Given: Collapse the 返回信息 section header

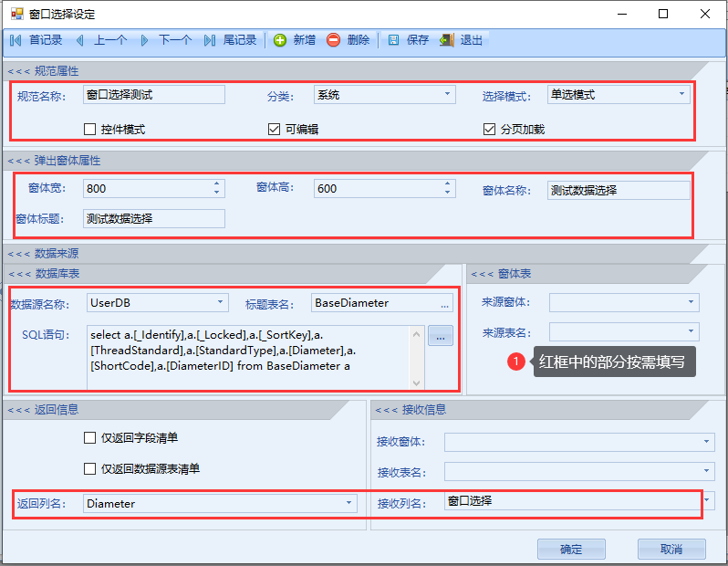Looking at the screenshot, I should coord(176,410).
